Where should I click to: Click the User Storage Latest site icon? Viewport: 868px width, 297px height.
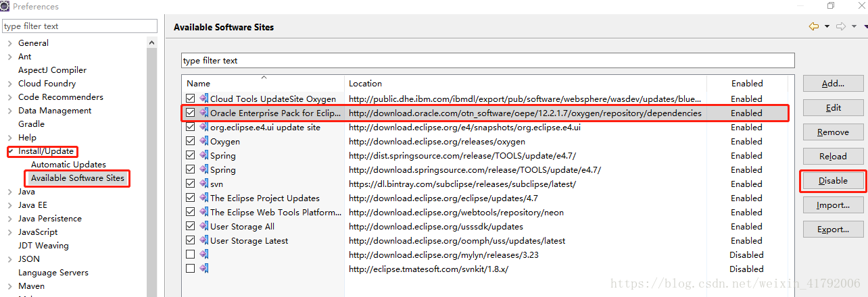(203, 240)
